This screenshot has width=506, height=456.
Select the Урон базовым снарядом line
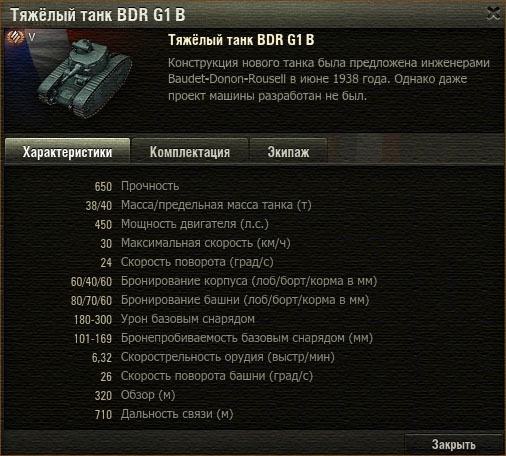pyautogui.click(x=164, y=319)
